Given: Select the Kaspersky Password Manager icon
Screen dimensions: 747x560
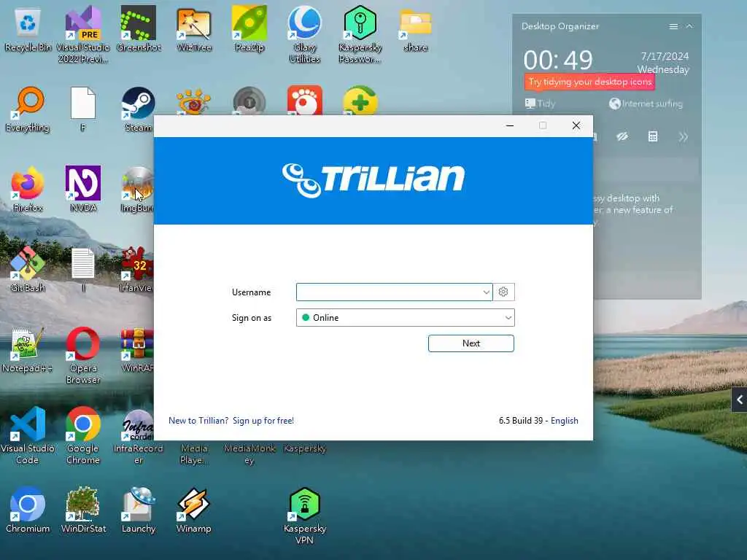Looking at the screenshot, I should 360,35.
